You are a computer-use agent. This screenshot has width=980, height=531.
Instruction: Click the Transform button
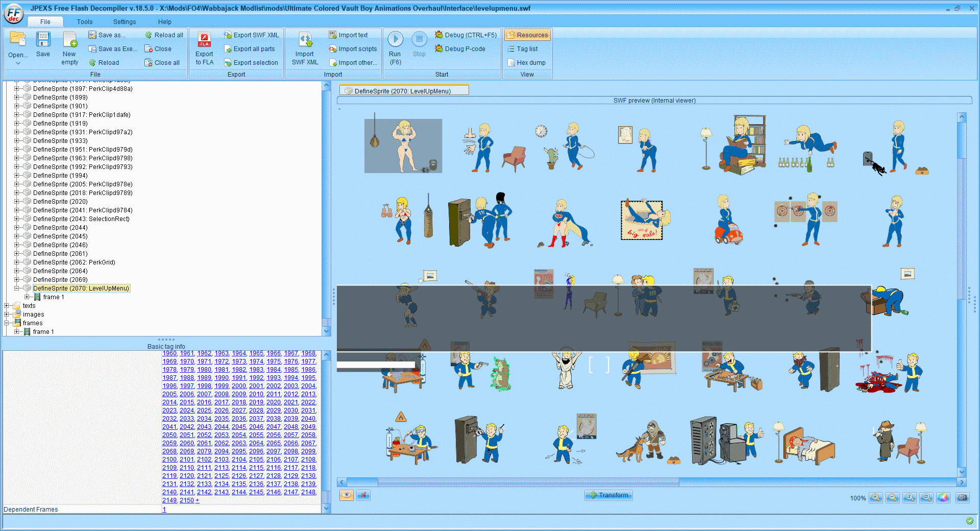pos(608,495)
